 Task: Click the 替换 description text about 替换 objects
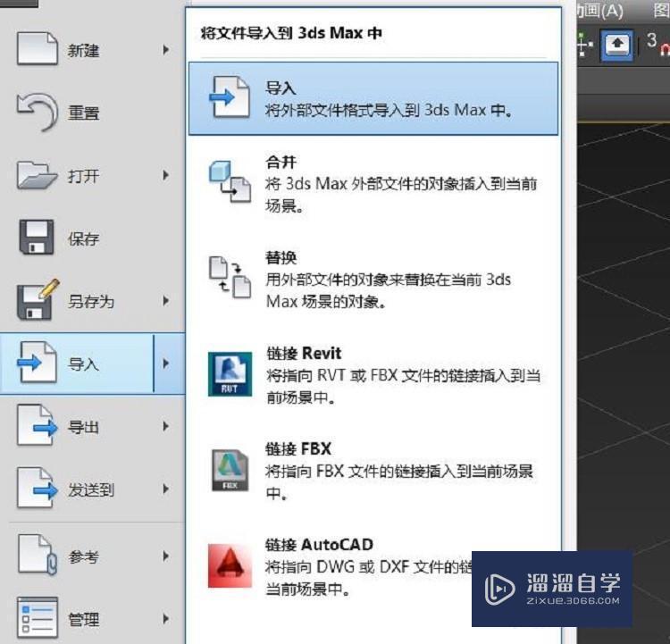click(388, 290)
